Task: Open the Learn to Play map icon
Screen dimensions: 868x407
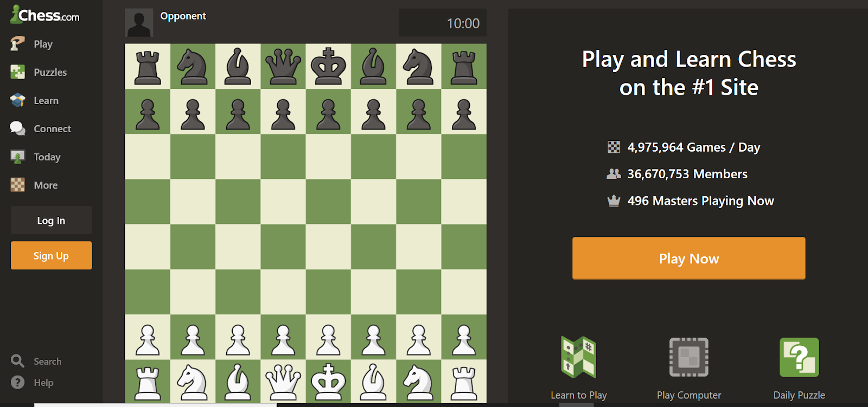Action: point(579,357)
